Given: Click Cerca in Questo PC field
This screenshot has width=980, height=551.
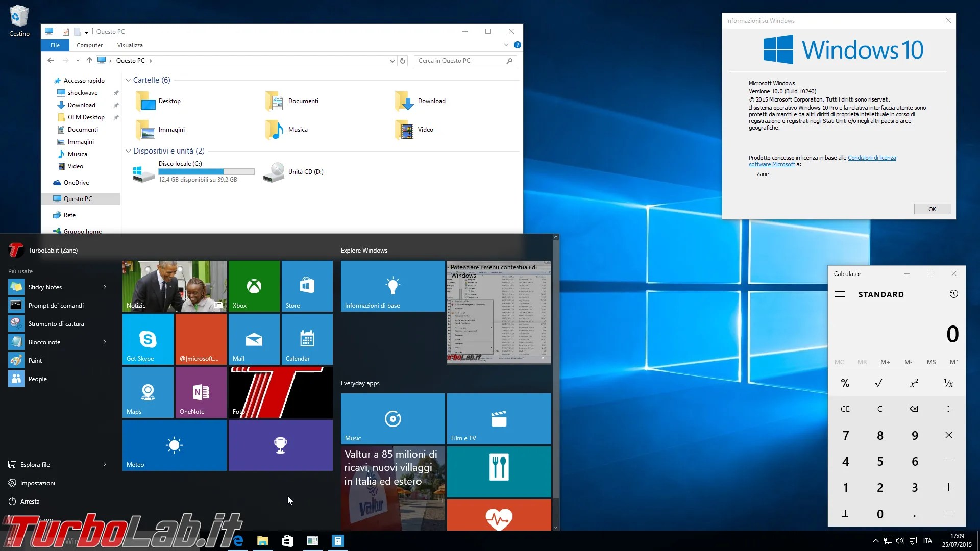Looking at the screenshot, I should tap(459, 61).
